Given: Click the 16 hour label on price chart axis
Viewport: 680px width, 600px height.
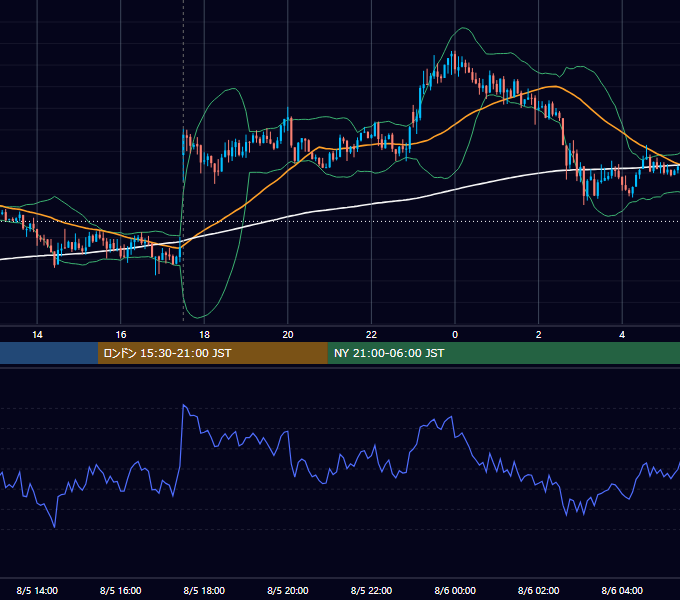Looking at the screenshot, I should pos(121,335).
